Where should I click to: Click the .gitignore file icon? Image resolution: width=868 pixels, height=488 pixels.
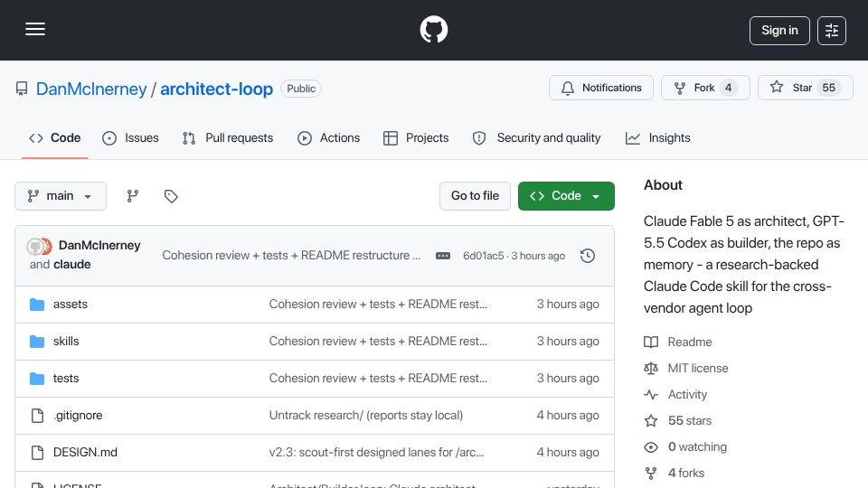point(37,416)
